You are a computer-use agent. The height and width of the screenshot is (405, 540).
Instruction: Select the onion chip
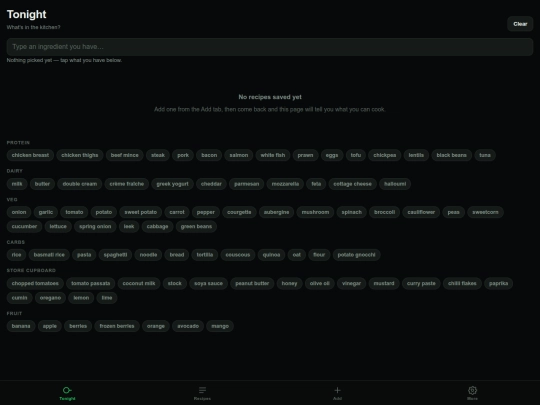(19, 212)
